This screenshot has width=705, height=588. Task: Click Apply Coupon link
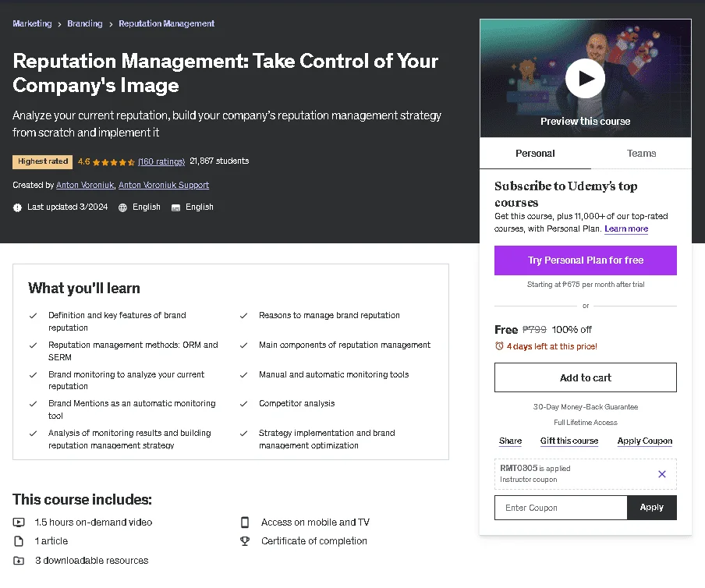[x=645, y=441]
